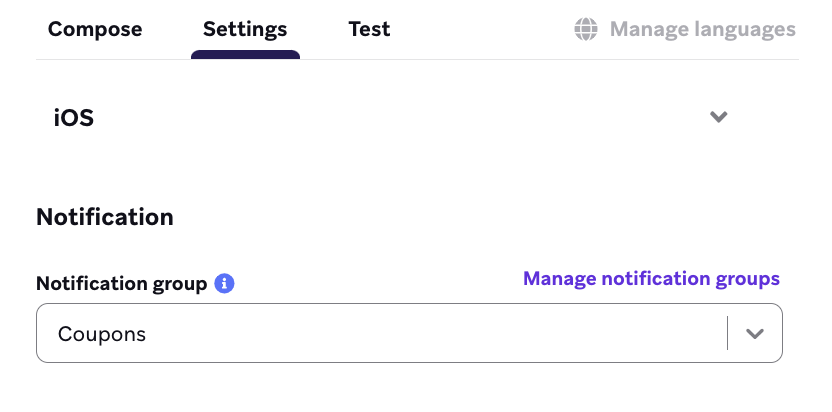Show info about Notification group

(224, 284)
